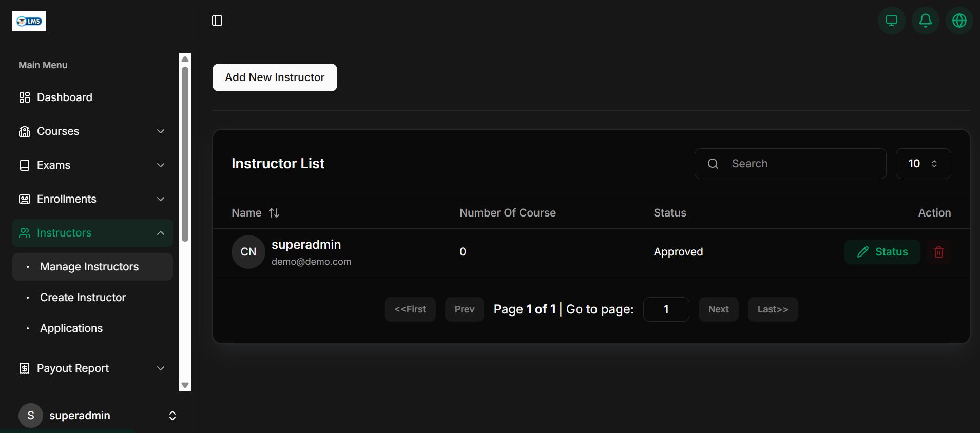This screenshot has height=433, width=980.
Task: Sort by the Name arrows icon
Action: point(274,213)
